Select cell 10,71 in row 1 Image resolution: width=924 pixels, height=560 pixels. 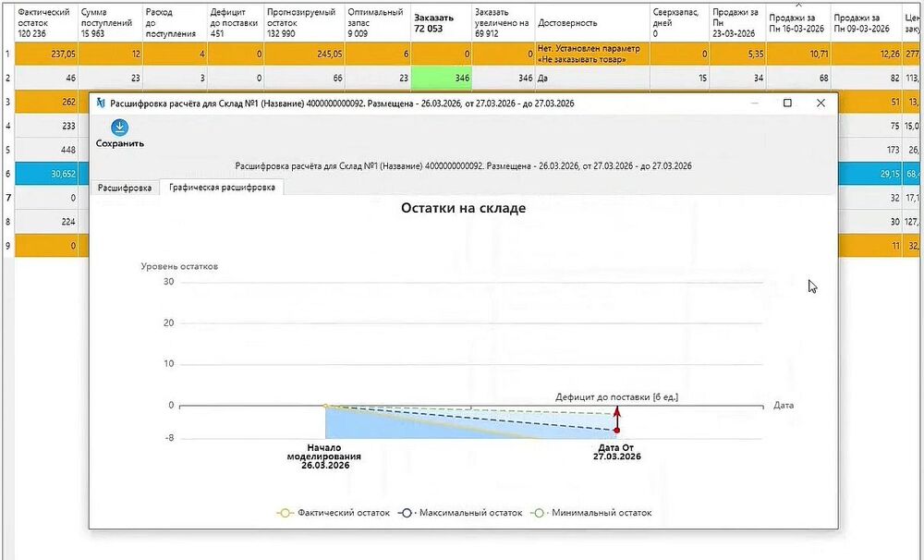(798, 55)
